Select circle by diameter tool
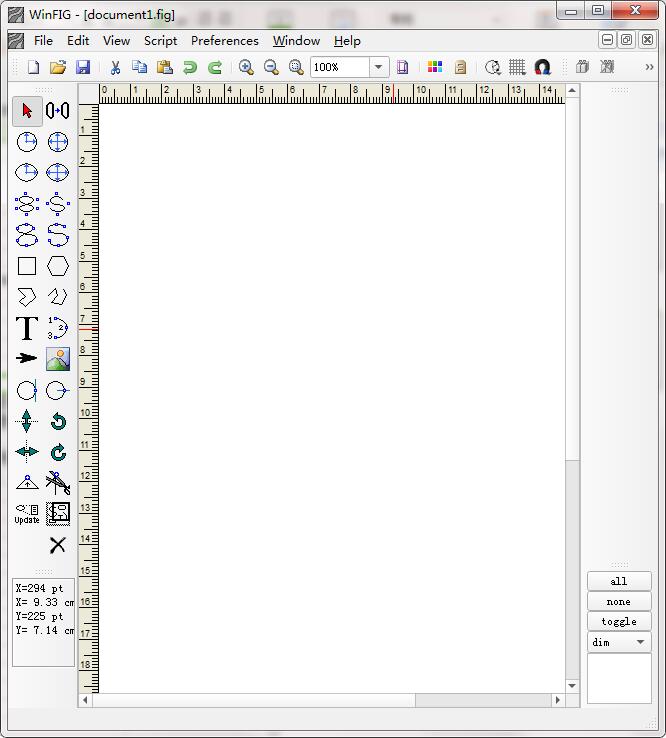666x738 pixels. coord(57,142)
